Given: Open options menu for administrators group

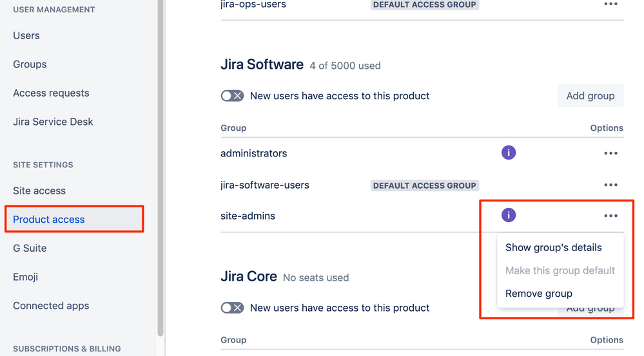Looking at the screenshot, I should click(x=610, y=153).
